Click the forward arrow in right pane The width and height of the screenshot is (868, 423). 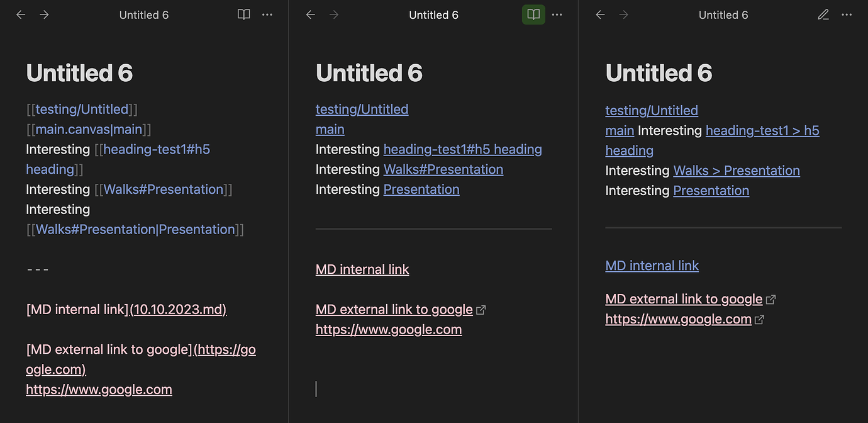click(x=623, y=14)
